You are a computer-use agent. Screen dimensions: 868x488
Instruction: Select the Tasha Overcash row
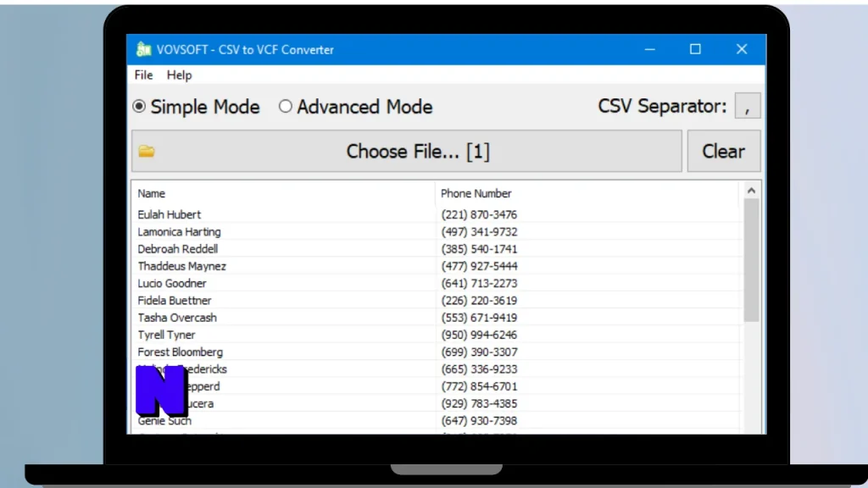point(437,317)
